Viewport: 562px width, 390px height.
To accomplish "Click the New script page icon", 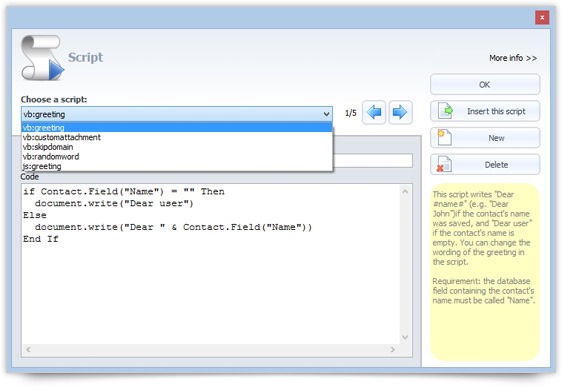I will 444,138.
